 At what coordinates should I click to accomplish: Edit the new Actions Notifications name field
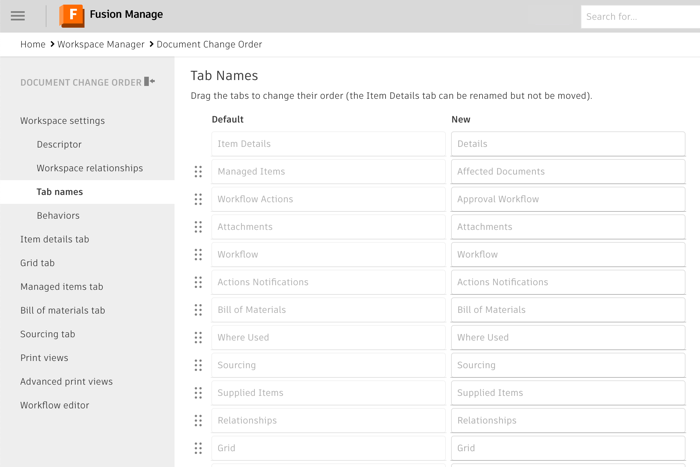(568, 282)
